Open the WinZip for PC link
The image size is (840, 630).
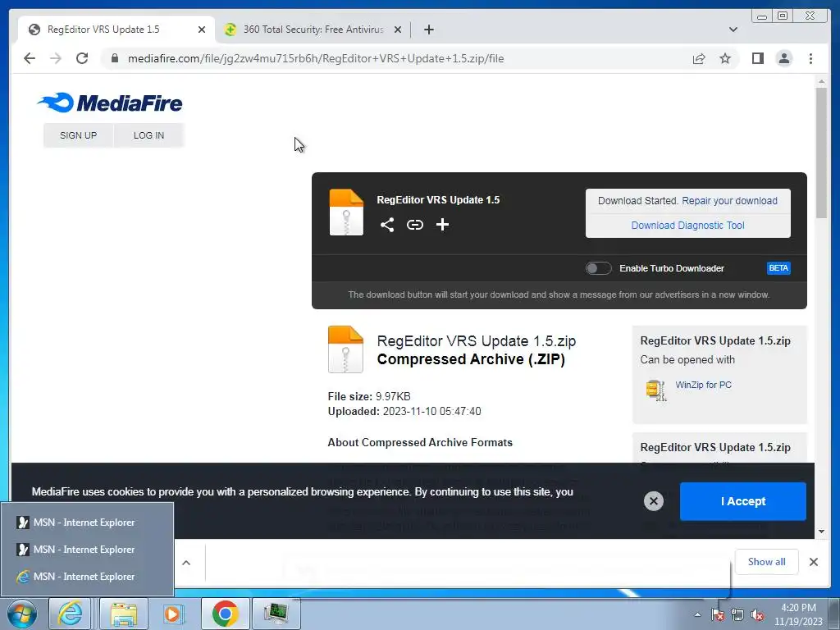703,385
